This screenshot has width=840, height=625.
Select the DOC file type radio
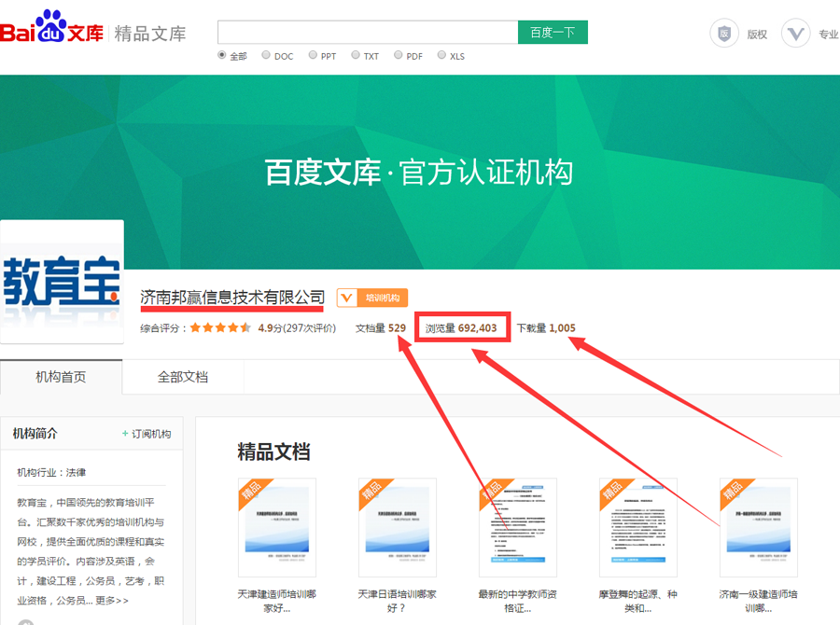(x=266, y=55)
